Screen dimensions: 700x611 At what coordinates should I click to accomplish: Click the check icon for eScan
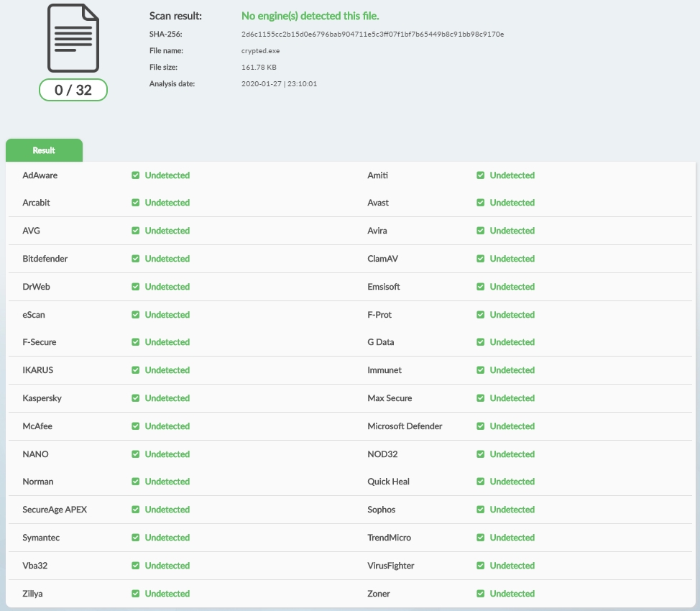click(x=136, y=315)
